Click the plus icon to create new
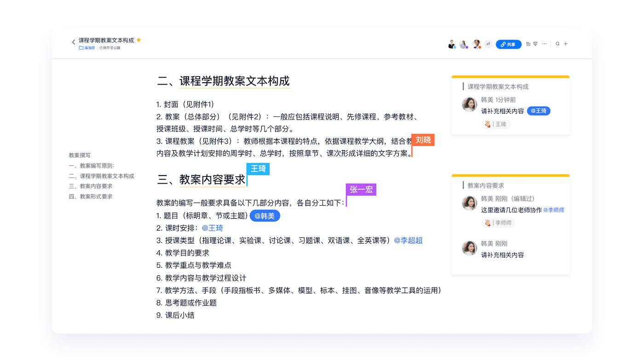This screenshot has width=644, height=362. 566,44
